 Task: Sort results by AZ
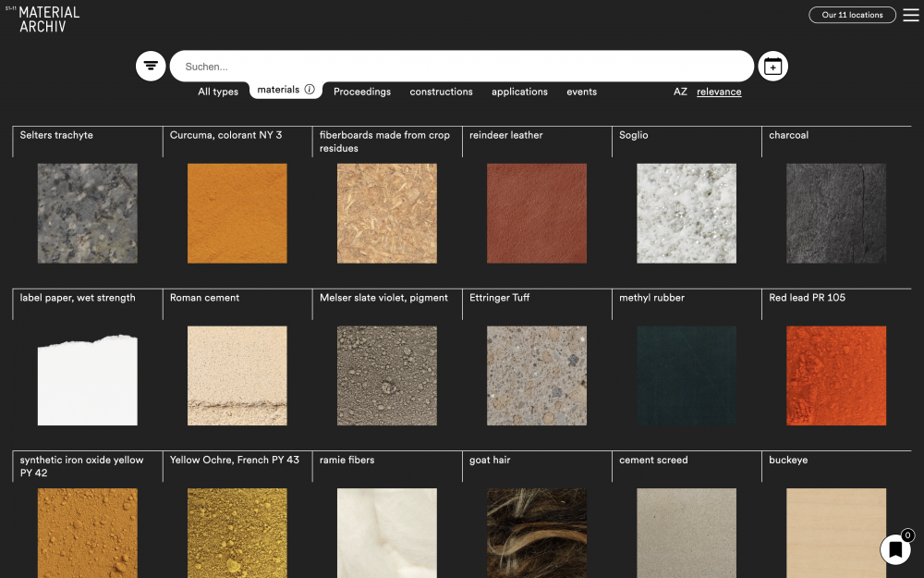680,92
